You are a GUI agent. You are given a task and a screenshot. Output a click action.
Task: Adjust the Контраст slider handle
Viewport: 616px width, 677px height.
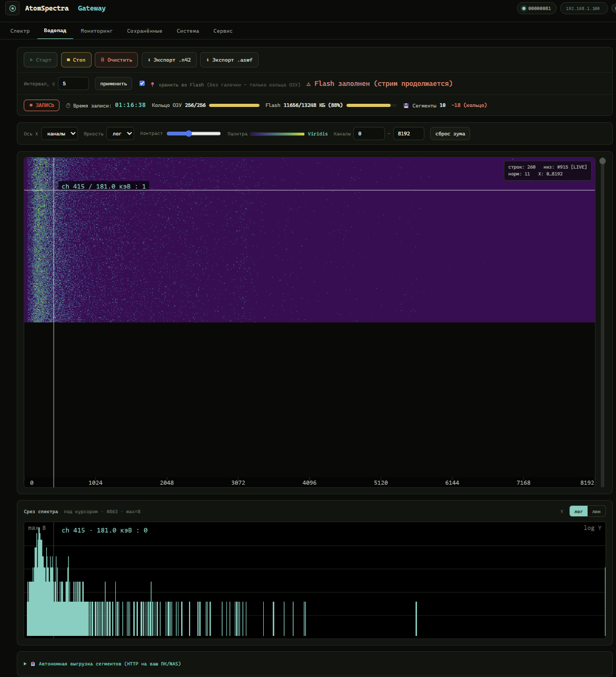[188, 133]
